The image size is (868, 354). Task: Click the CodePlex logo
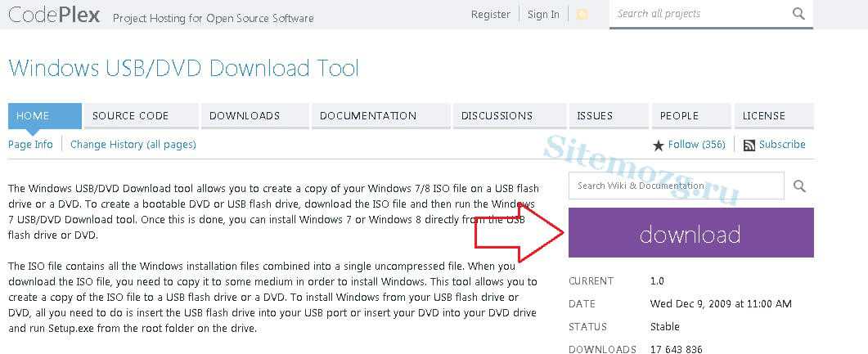pos(51,16)
